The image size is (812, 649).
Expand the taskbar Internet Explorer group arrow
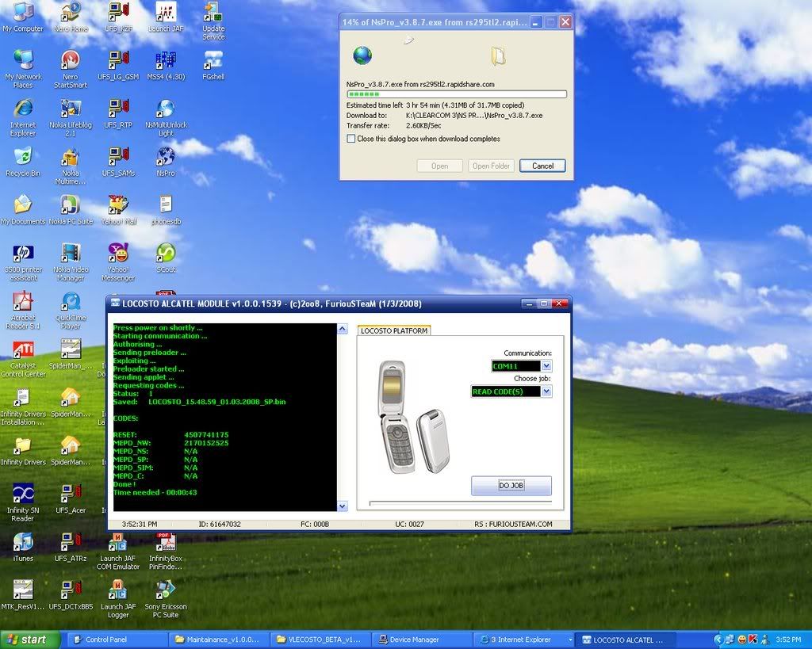(570, 639)
